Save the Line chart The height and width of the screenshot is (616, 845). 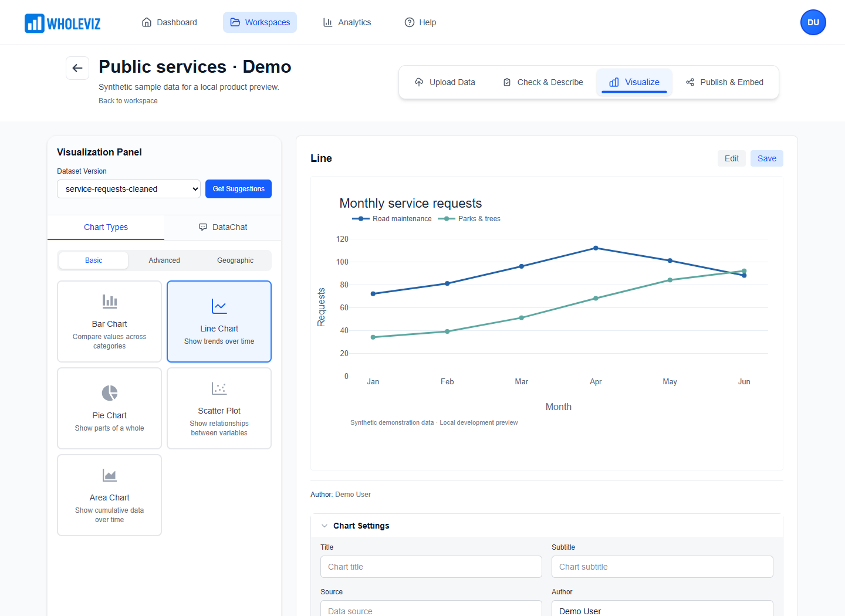coord(767,158)
